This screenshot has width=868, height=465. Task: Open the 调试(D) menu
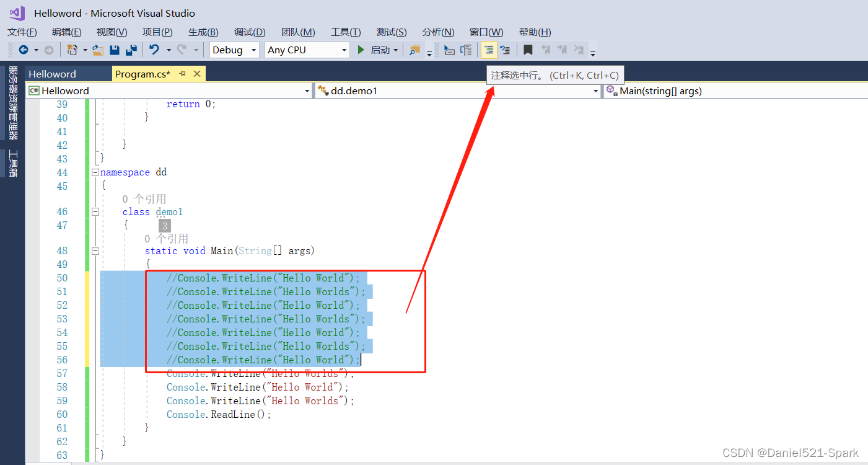tap(250, 32)
